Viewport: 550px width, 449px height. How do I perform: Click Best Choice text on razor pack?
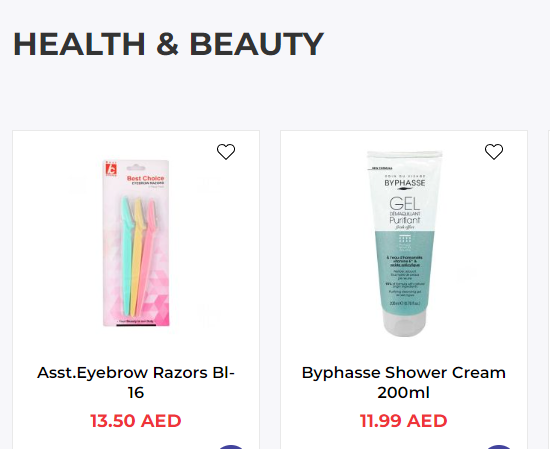pyautogui.click(x=145, y=178)
